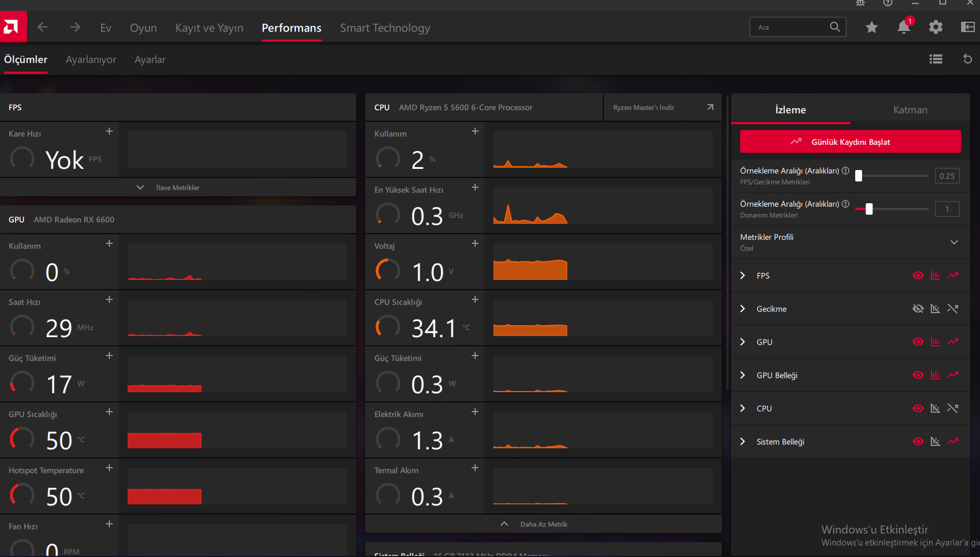The height and width of the screenshot is (557, 980).
Task: Adjust the Donanım Metrikleri sampling slider
Action: [x=869, y=209]
